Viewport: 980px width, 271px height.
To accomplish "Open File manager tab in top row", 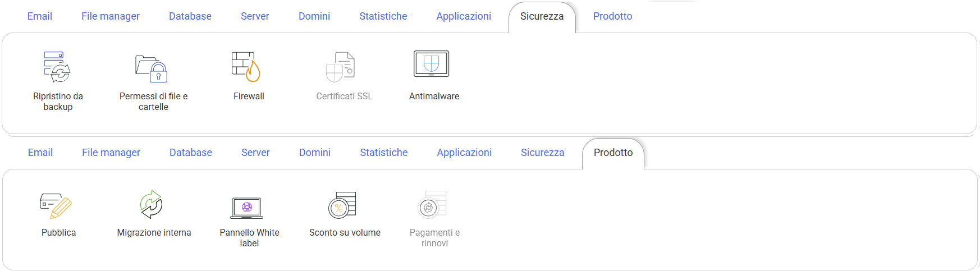I will 111,16.
